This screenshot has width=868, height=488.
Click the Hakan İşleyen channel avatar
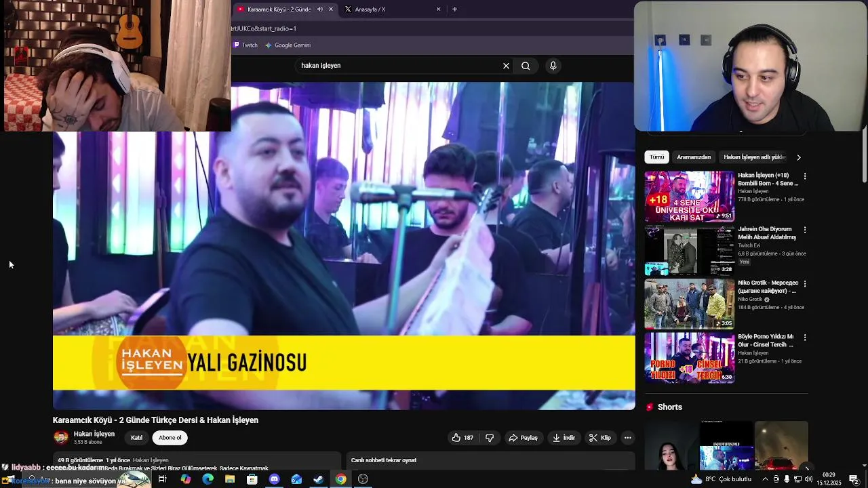61,438
